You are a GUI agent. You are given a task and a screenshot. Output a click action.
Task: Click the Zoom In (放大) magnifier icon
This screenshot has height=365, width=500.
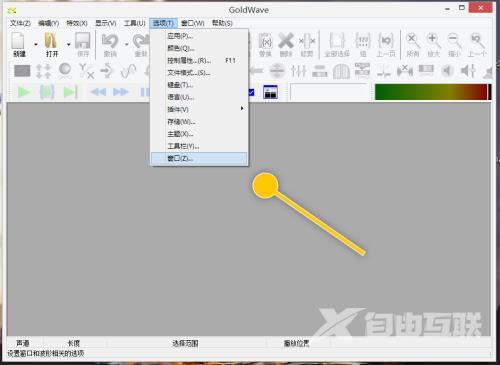[433, 41]
